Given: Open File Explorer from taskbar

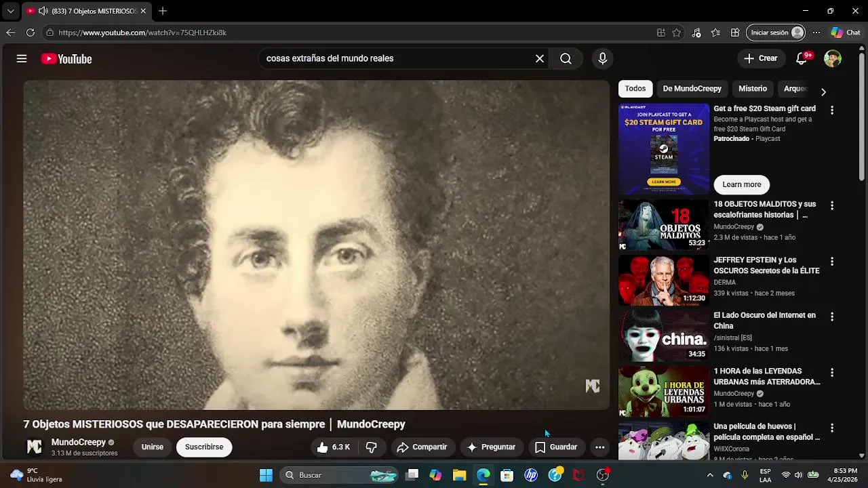Looking at the screenshot, I should click(459, 475).
